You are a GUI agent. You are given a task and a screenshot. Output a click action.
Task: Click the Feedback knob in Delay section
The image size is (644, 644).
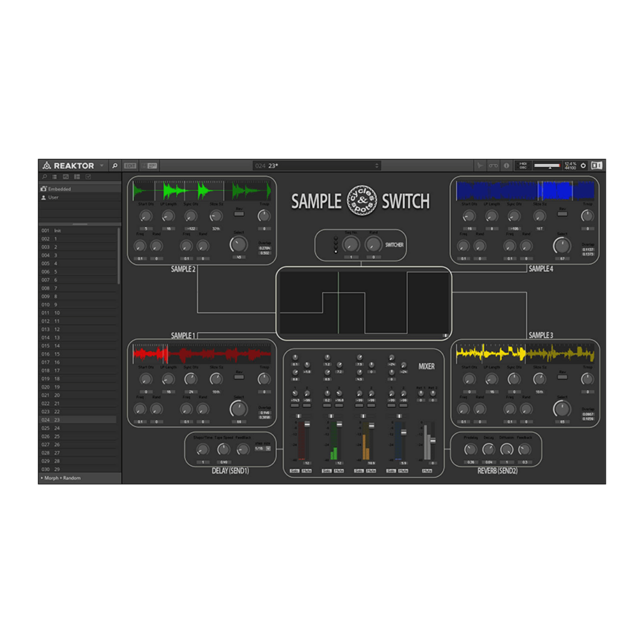[243, 449]
